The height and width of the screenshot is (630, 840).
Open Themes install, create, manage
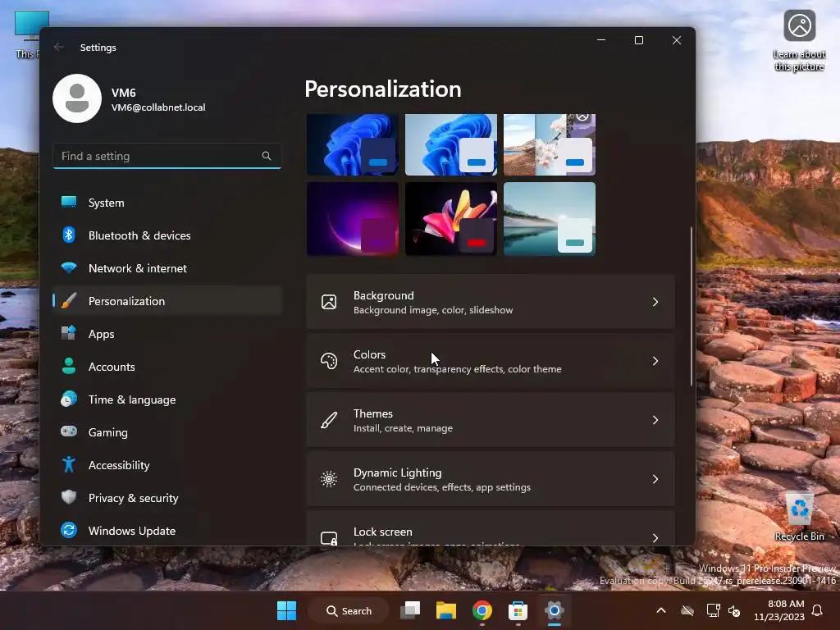(491, 420)
